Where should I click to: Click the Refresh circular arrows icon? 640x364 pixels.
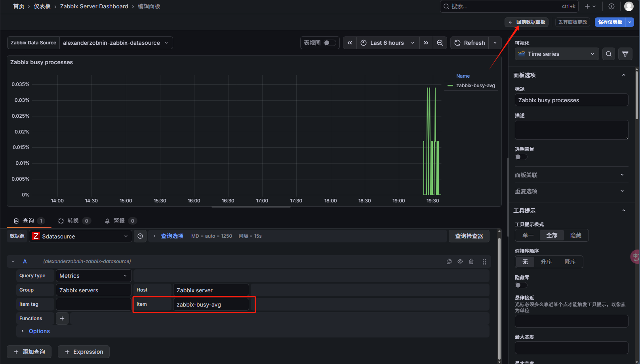pyautogui.click(x=457, y=43)
